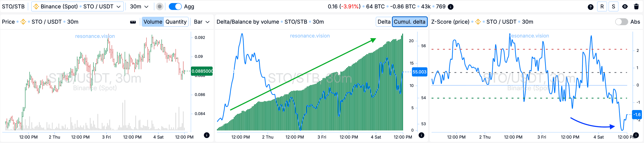Click the ruler measure icon in Price panel
This screenshot has height=143, width=644.
(x=133, y=22)
